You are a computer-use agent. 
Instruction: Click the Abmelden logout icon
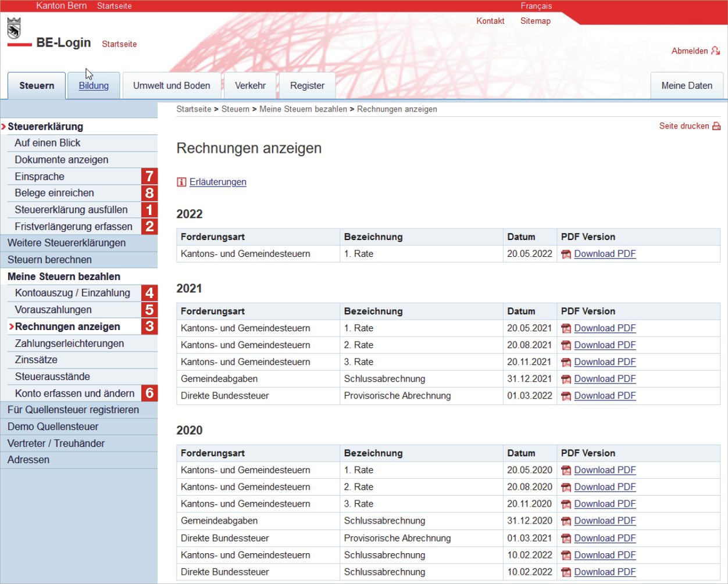pyautogui.click(x=715, y=51)
